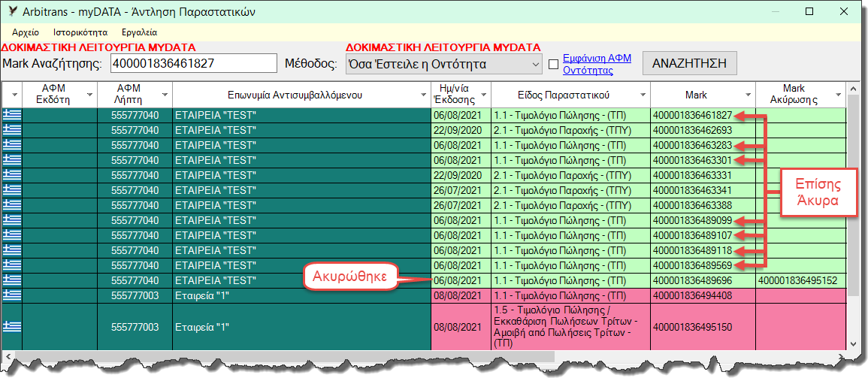Select Mark cell 400001836495150
This screenshot has width=868, height=378.
coord(703,327)
